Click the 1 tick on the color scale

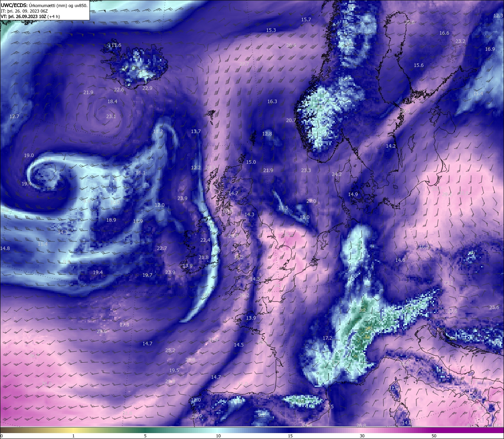(x=73, y=436)
